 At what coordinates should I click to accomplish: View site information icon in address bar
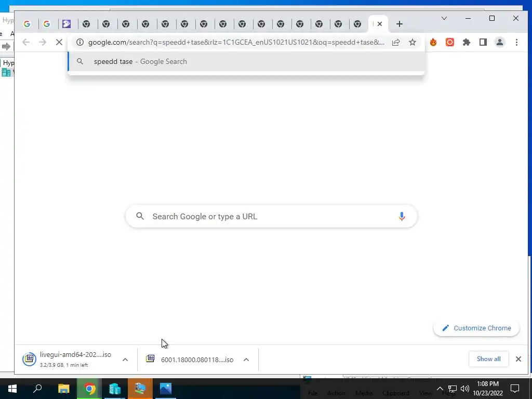click(x=79, y=43)
